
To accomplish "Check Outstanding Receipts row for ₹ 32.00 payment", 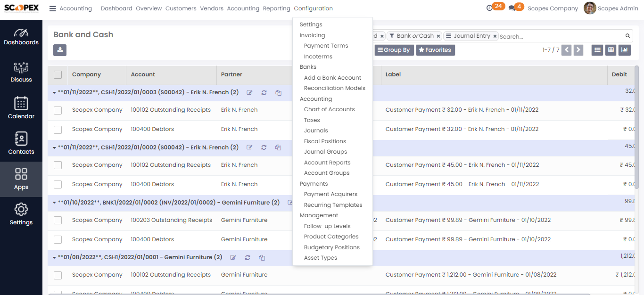I will (58, 110).
